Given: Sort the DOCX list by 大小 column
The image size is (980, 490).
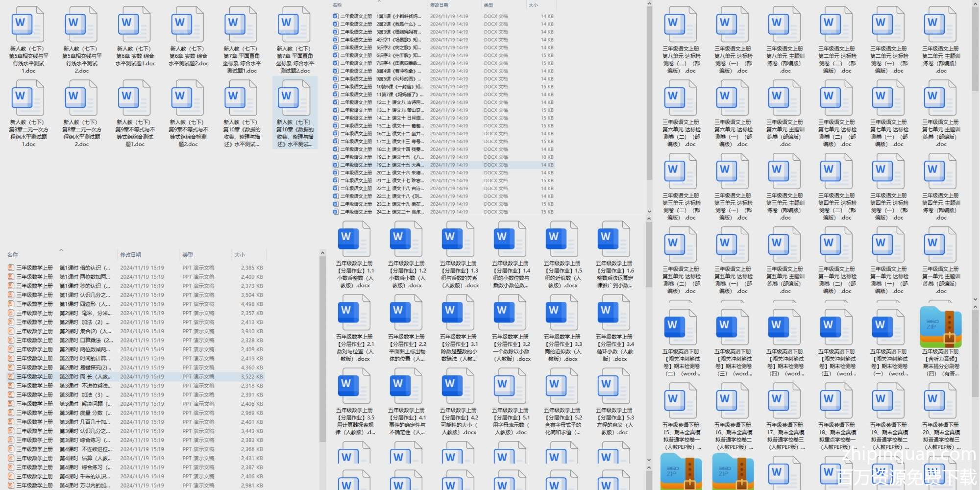Looking at the screenshot, I should point(534,5).
